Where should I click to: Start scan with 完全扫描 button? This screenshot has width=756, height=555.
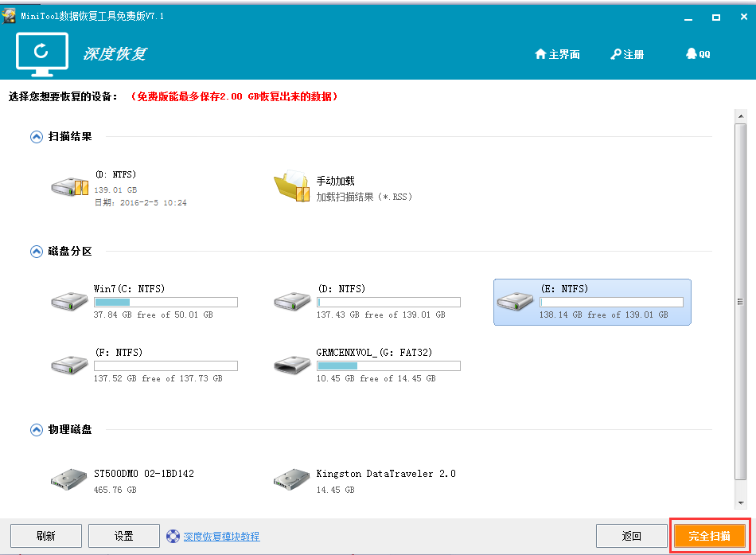tap(709, 536)
